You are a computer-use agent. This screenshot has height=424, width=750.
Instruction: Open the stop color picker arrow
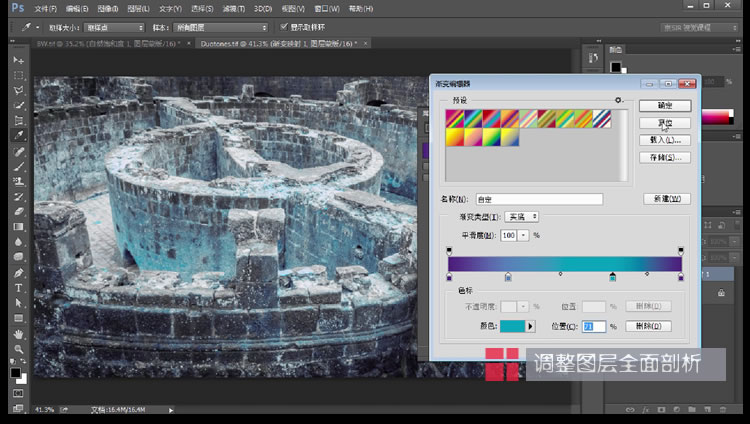tap(530, 326)
